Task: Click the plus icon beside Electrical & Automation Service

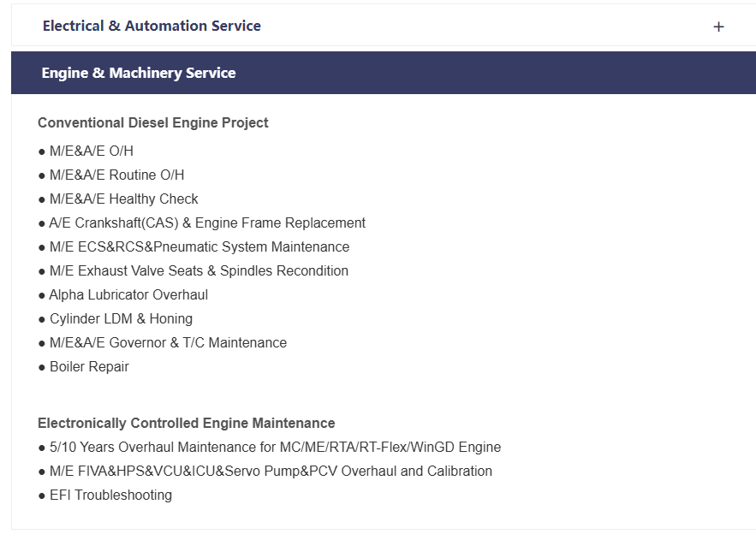Action: (x=718, y=27)
